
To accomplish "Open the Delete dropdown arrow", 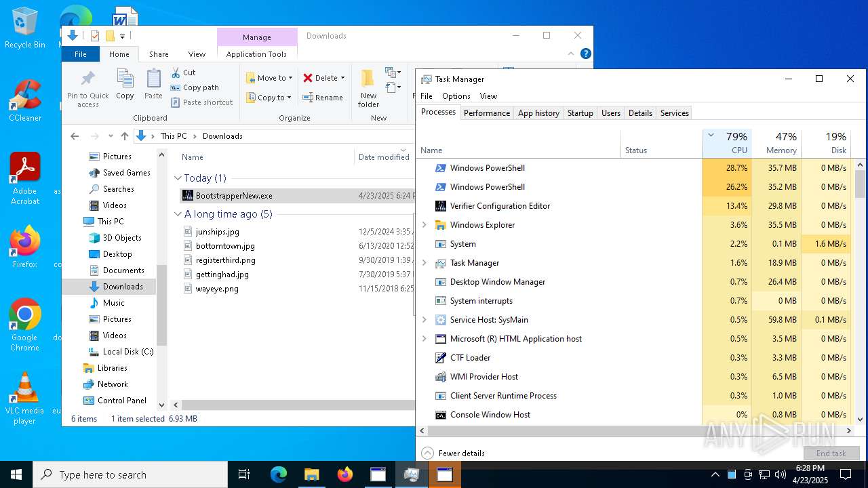I will pos(342,78).
